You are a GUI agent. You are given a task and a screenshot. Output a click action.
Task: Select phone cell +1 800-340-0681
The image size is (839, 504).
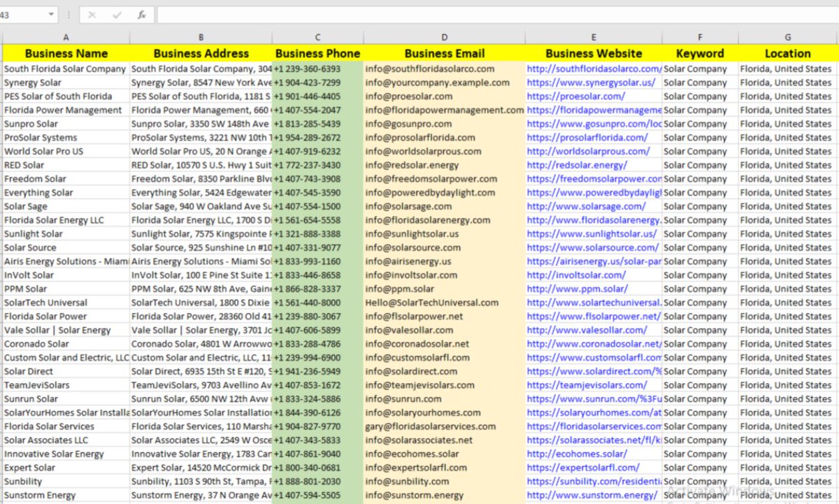point(317,468)
